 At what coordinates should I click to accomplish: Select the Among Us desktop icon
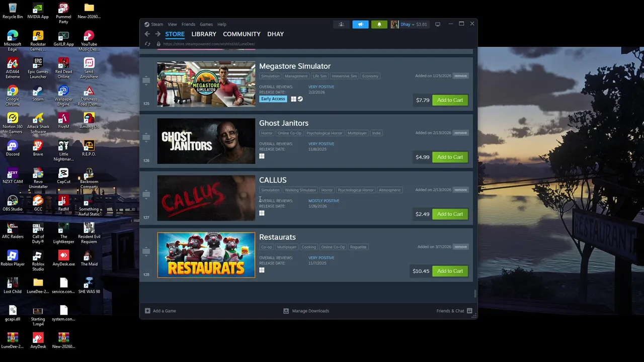tap(89, 121)
